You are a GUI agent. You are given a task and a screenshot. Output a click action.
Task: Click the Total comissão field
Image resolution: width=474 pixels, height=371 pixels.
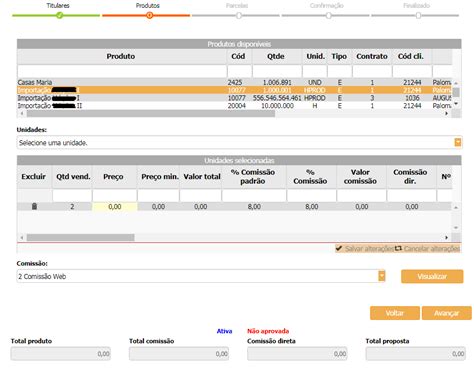tap(179, 354)
